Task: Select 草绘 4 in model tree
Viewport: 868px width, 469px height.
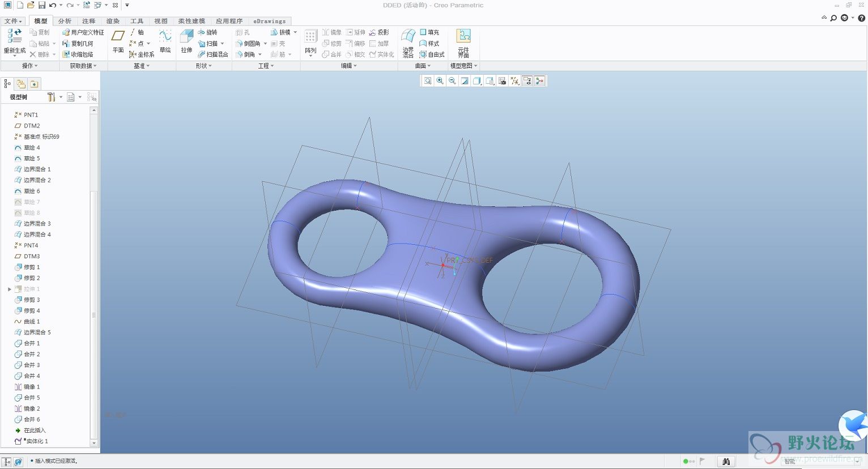Action: click(x=27, y=147)
